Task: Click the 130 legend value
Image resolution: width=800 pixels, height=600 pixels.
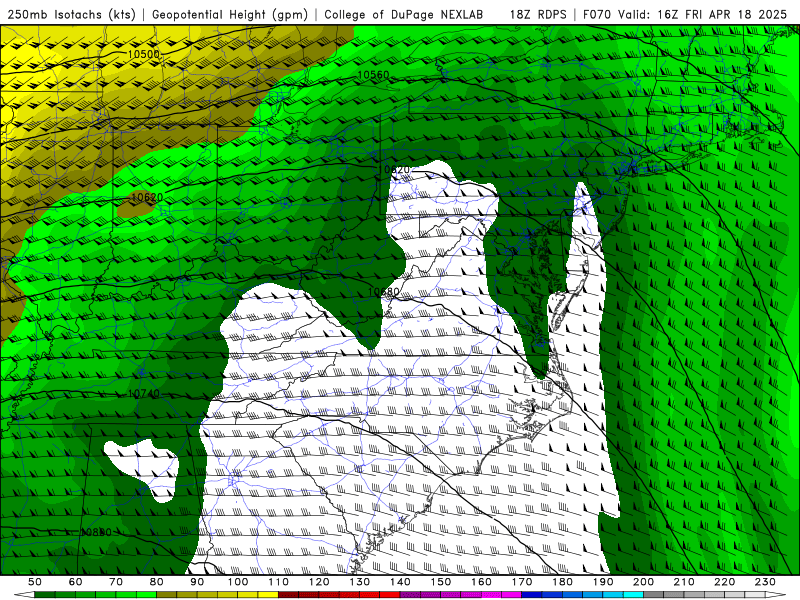Action: 360,582
